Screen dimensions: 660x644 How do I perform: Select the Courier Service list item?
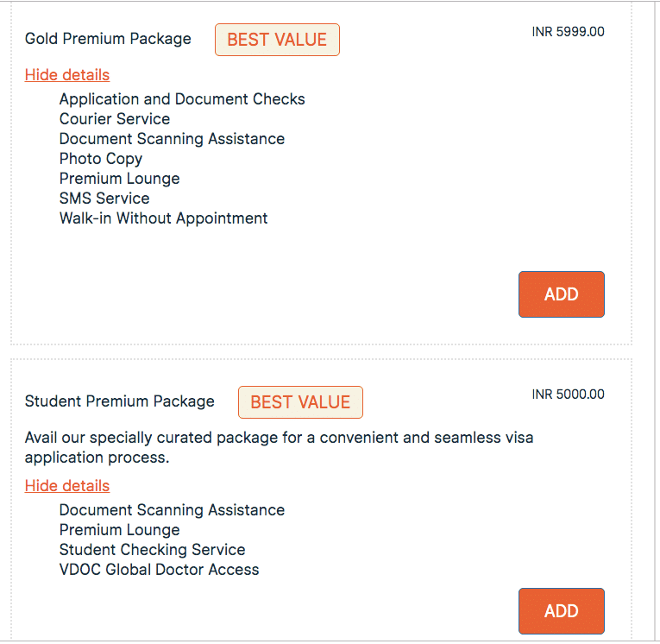point(115,119)
